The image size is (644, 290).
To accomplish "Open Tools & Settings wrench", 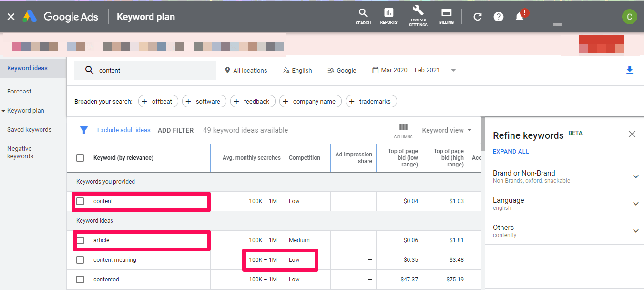I will tap(418, 16).
